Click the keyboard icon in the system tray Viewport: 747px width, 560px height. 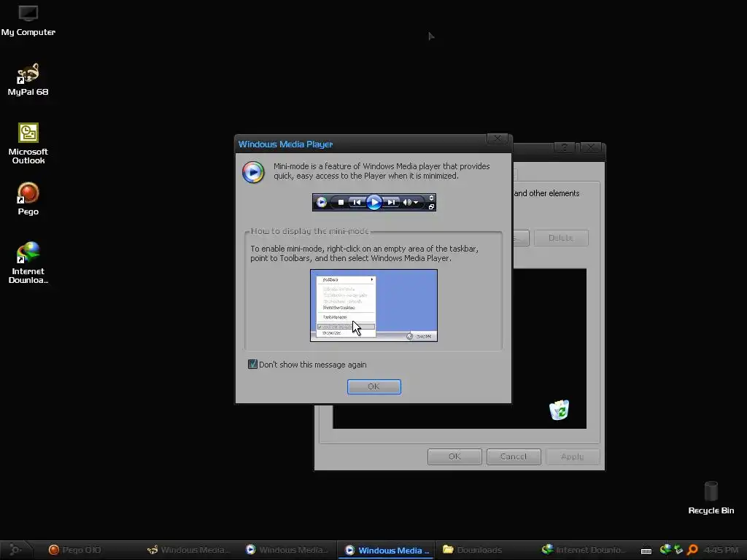pyautogui.click(x=646, y=551)
